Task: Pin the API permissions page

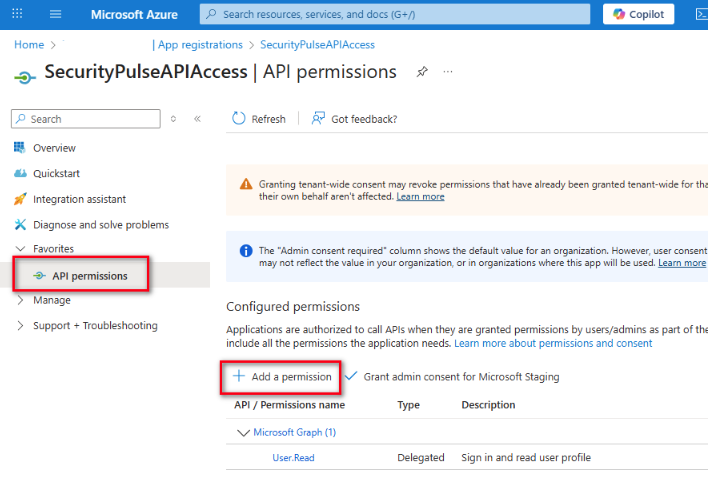Action: coord(422,72)
